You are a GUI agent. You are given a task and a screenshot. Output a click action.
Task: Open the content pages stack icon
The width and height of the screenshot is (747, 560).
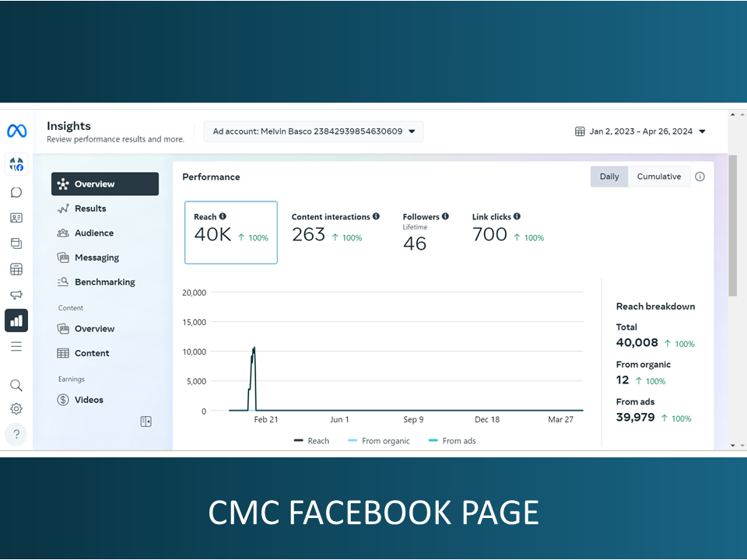(x=16, y=243)
